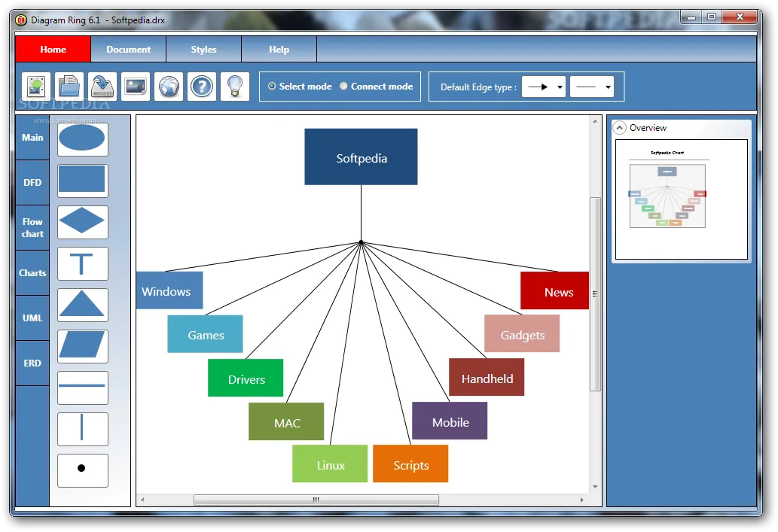Select the News node

(555, 290)
